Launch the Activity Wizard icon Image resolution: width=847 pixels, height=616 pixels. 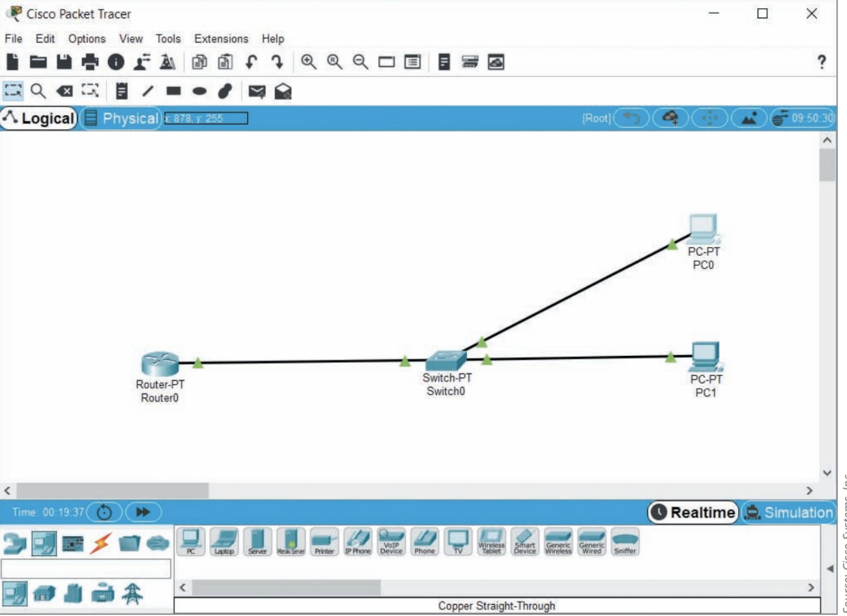point(141,62)
